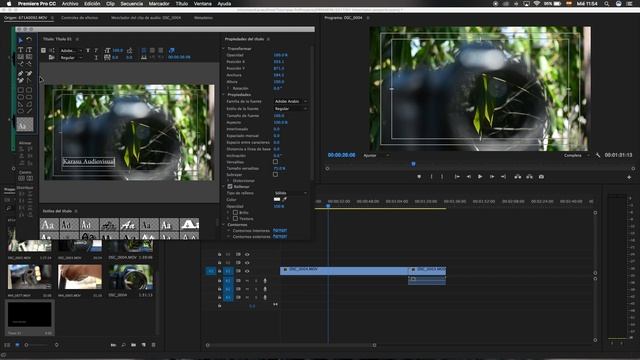The width and height of the screenshot is (640, 360).
Task: Open macOS Spotlight search
Action: coord(607,4)
